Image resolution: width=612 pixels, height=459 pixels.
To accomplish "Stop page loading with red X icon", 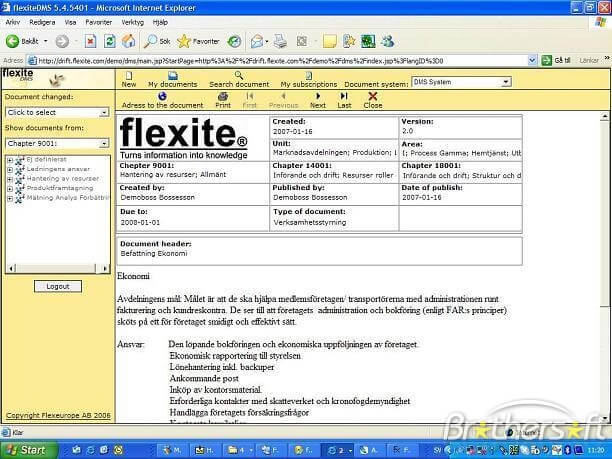I will [90, 41].
